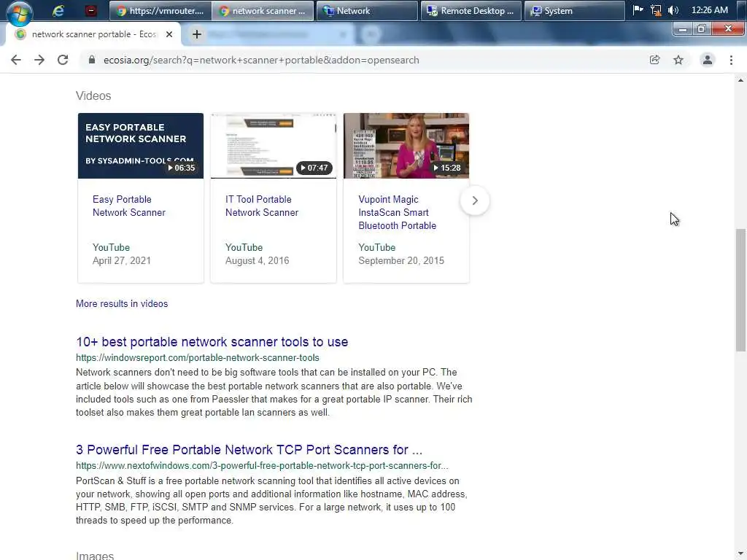Bookmark this page with star icon
This screenshot has height=560, width=747.
click(x=678, y=60)
